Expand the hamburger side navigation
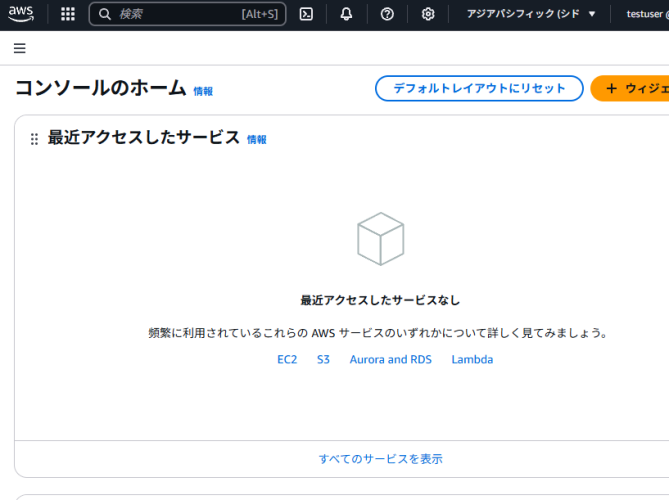 pyautogui.click(x=20, y=48)
